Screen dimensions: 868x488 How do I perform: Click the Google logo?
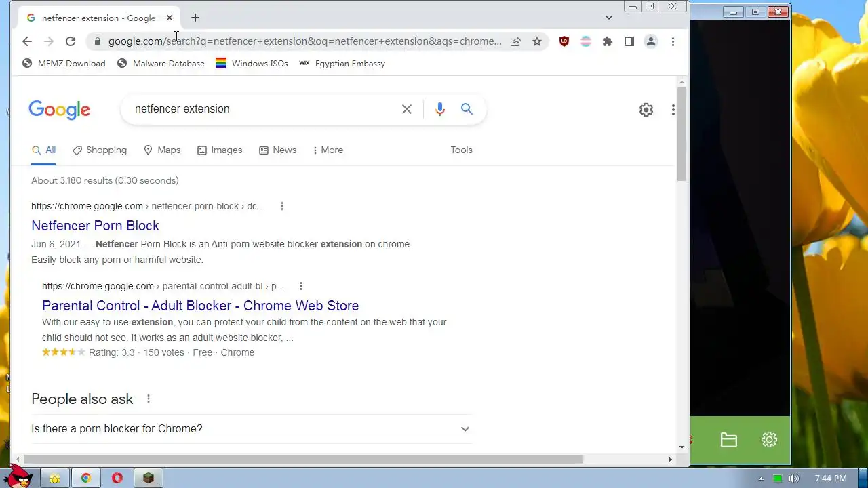click(x=59, y=110)
